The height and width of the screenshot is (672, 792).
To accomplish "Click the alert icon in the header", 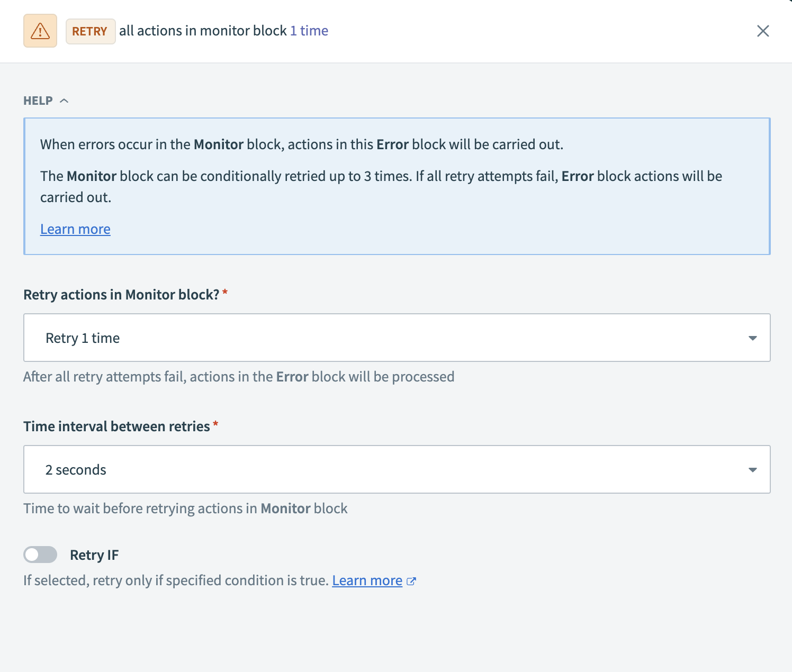I will point(40,31).
